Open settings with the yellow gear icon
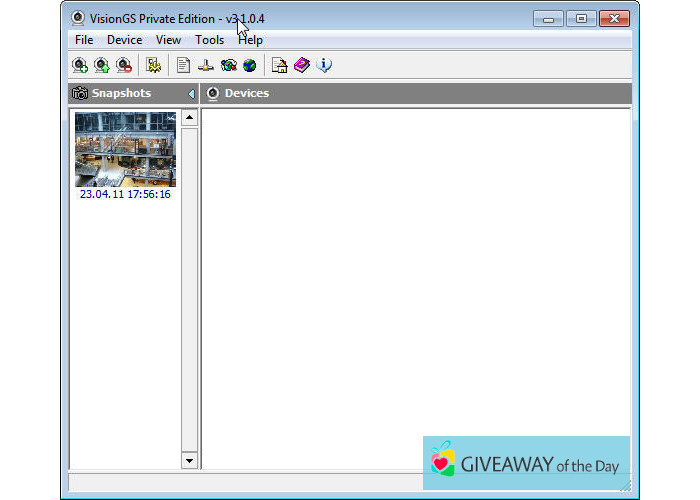The image size is (700, 500). (154, 66)
